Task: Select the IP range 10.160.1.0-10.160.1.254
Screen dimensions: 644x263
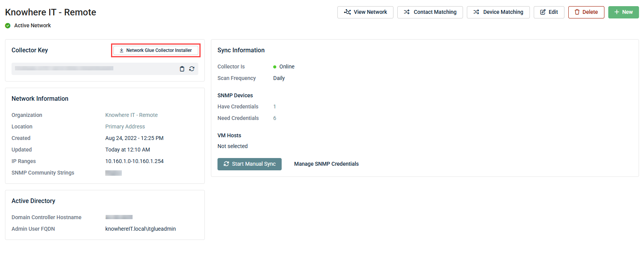Action: tap(134, 161)
